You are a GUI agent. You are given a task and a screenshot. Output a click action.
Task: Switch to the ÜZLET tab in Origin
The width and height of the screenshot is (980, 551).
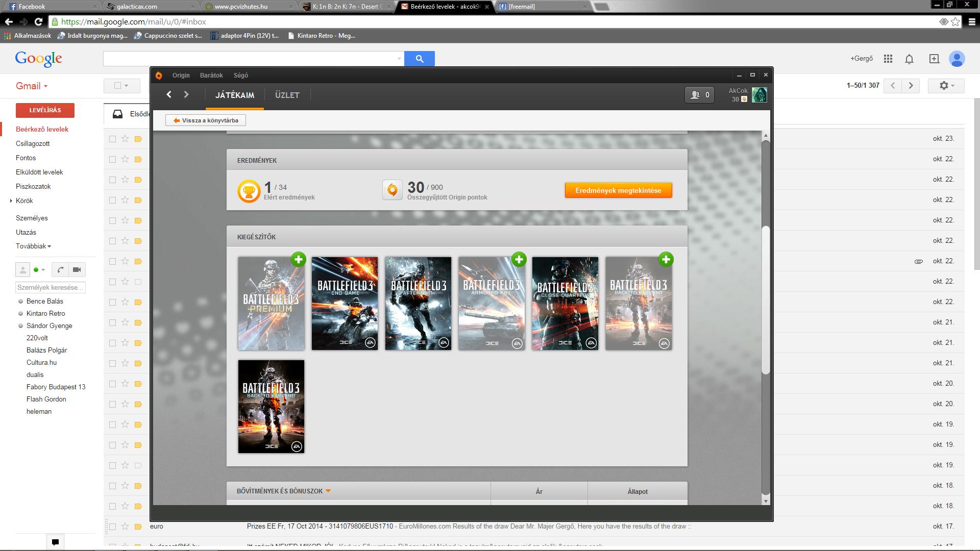pyautogui.click(x=287, y=95)
